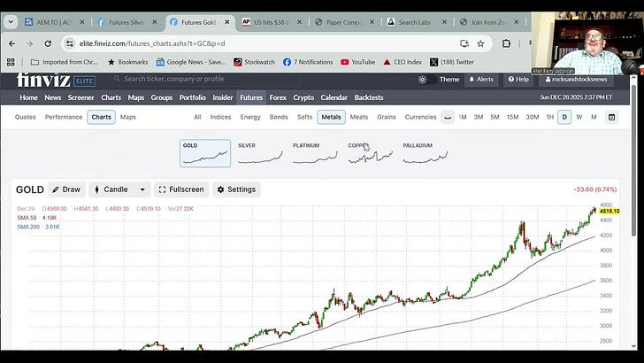
Task: Select the PALLADIUM chart thumbnail
Action: point(425,153)
